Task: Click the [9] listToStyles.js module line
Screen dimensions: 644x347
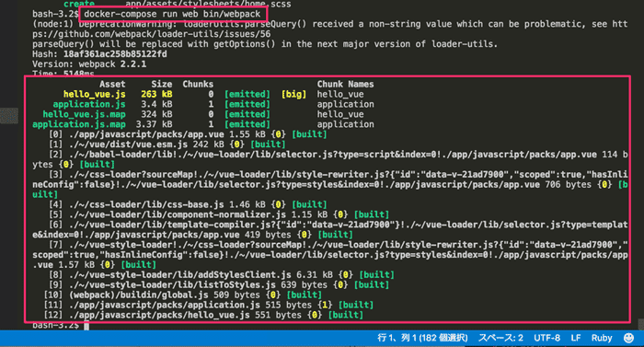Action: click(219, 284)
